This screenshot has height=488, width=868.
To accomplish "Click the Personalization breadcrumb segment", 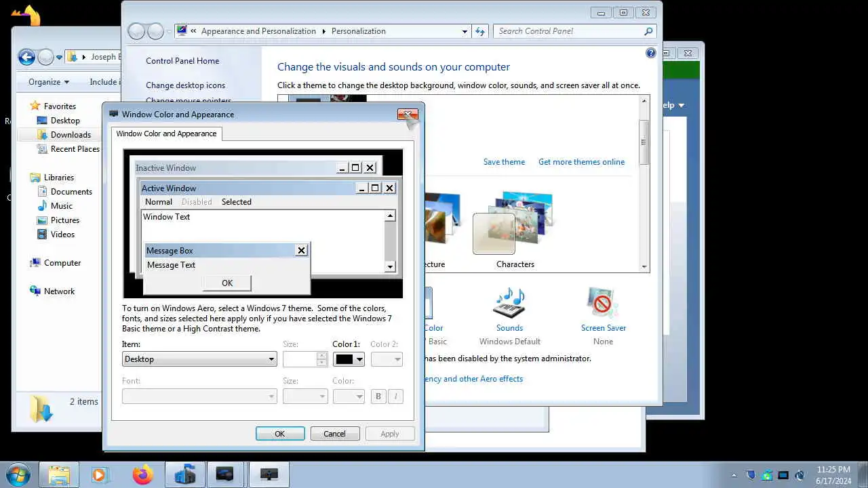I will [359, 31].
